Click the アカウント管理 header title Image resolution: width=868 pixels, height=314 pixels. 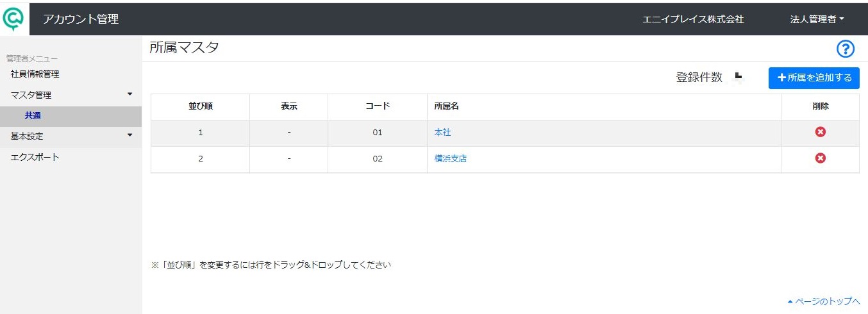pyautogui.click(x=81, y=19)
